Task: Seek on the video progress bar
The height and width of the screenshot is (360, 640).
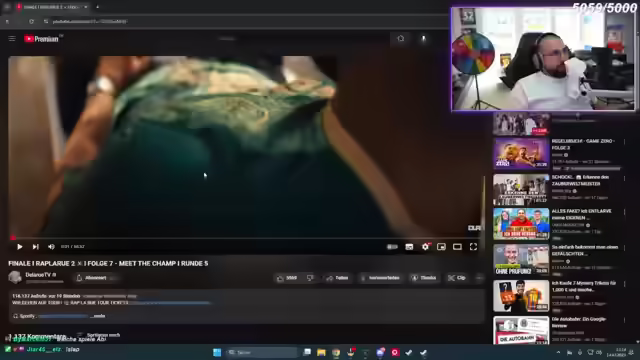Action: [244, 238]
